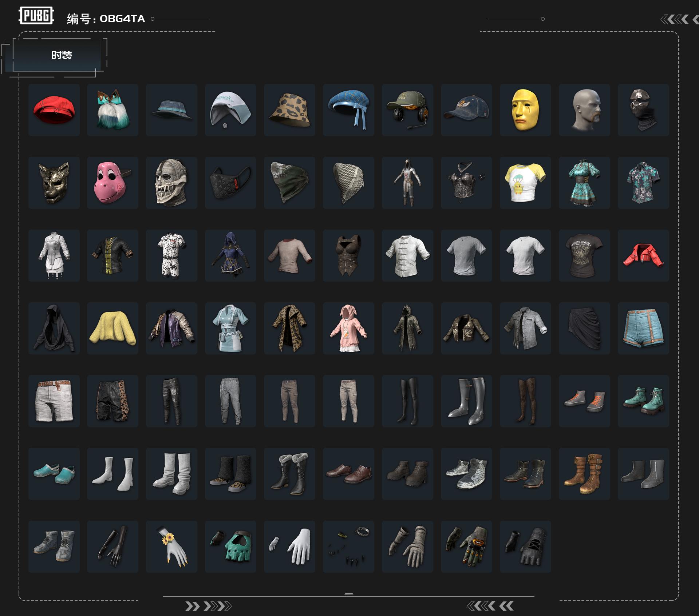Select the headset military cap
The width and height of the screenshot is (699, 616).
pyautogui.click(x=407, y=110)
